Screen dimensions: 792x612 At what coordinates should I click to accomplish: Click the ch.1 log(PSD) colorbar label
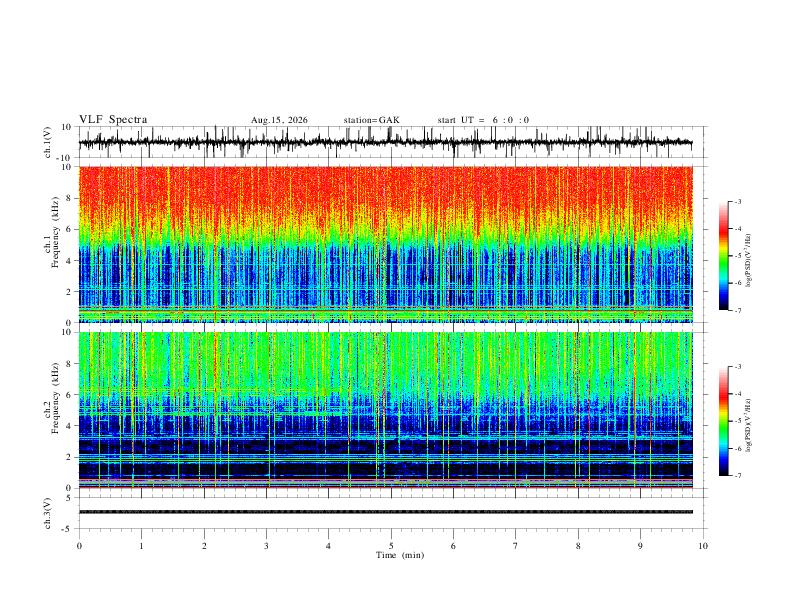pyautogui.click(x=748, y=260)
